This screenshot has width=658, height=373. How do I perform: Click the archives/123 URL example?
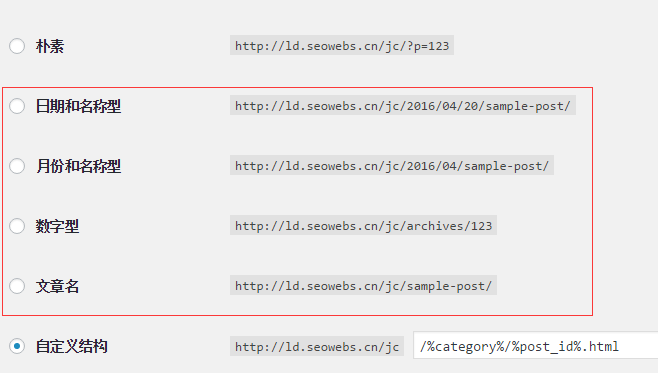pos(363,225)
